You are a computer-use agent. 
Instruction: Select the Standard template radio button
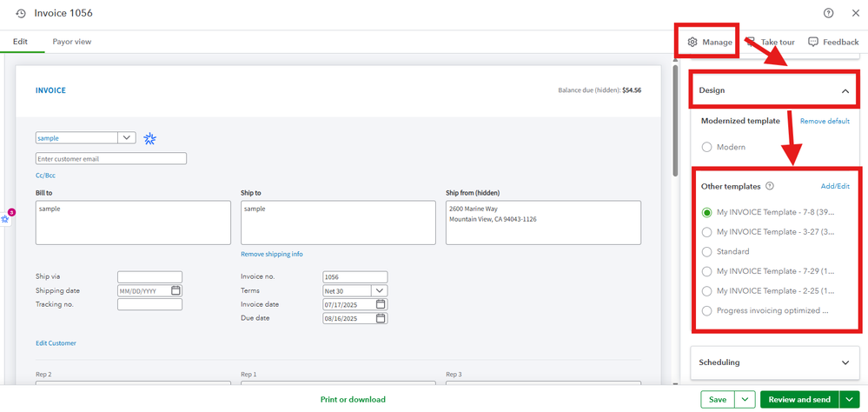[706, 252]
